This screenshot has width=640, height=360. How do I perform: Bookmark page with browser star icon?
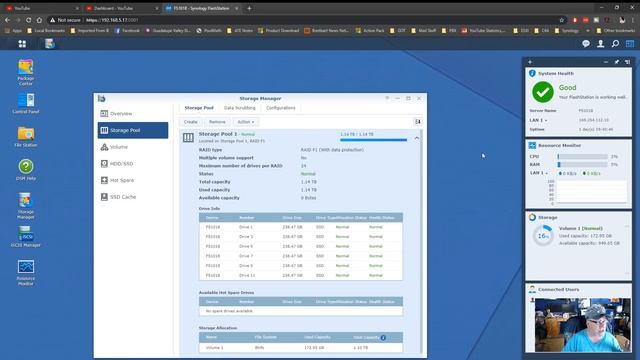[562, 20]
